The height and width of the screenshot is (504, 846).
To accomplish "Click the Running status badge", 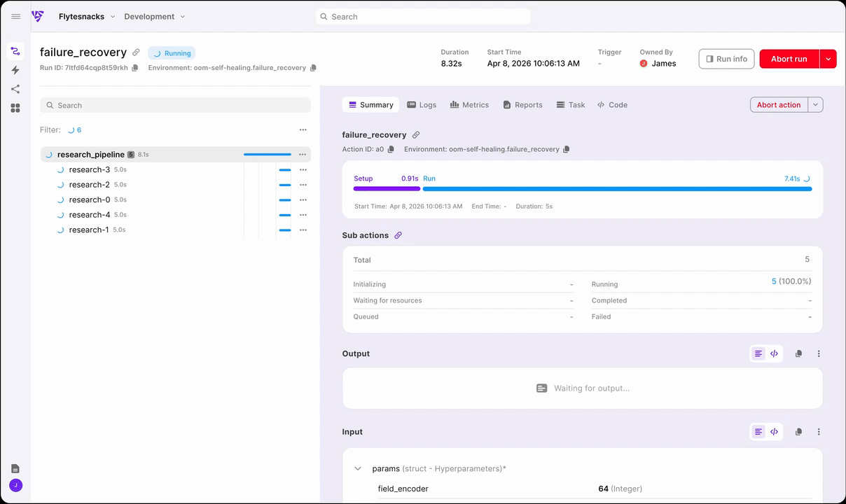I will click(x=172, y=53).
